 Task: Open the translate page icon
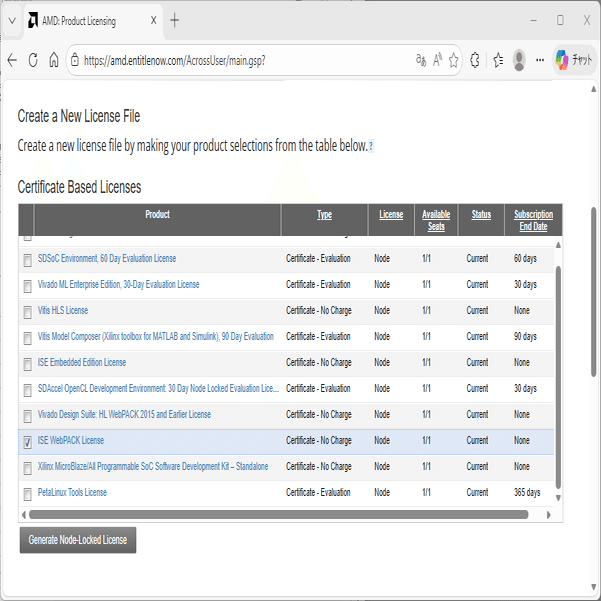pyautogui.click(x=420, y=60)
